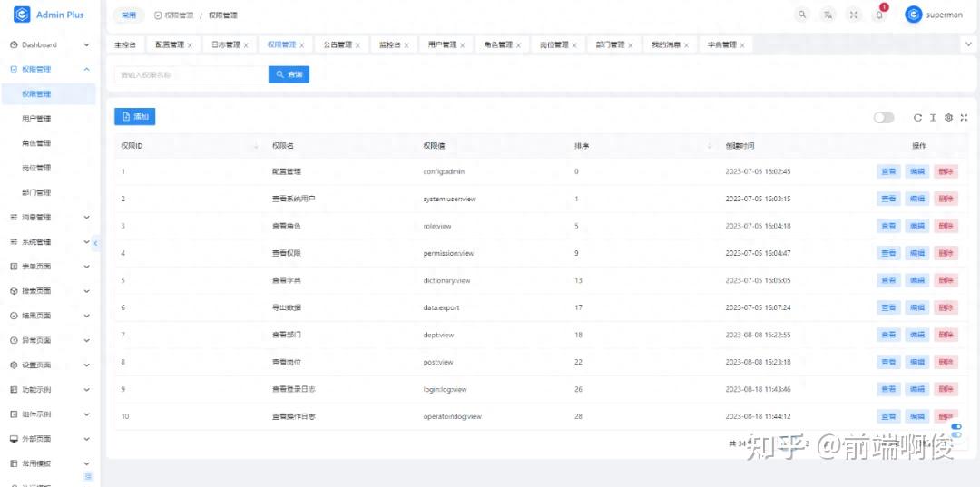Click the 搜索页面 cube icon
980x487 pixels.
click(14, 291)
